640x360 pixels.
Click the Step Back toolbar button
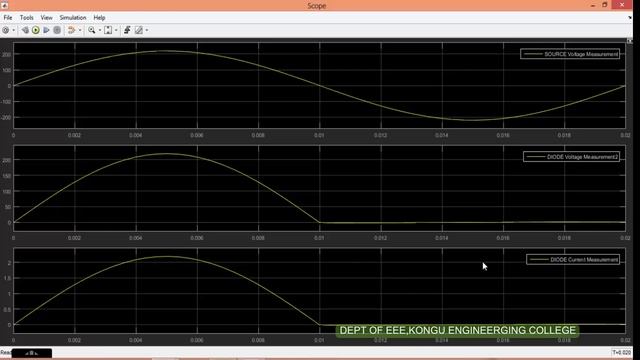(25, 30)
